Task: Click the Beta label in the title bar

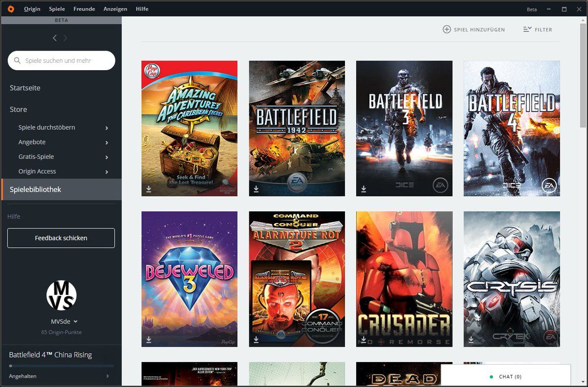Action: (532, 9)
